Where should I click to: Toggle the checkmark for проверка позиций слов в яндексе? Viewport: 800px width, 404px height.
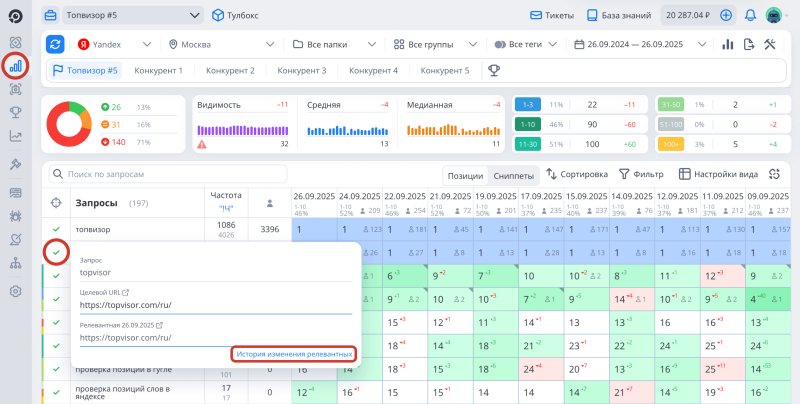tap(56, 392)
